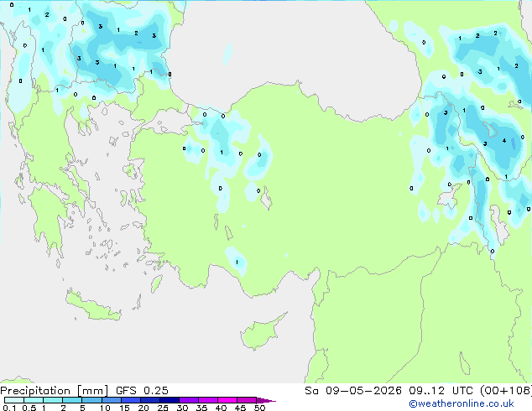Click the island of Cyprus on the map

261,332
